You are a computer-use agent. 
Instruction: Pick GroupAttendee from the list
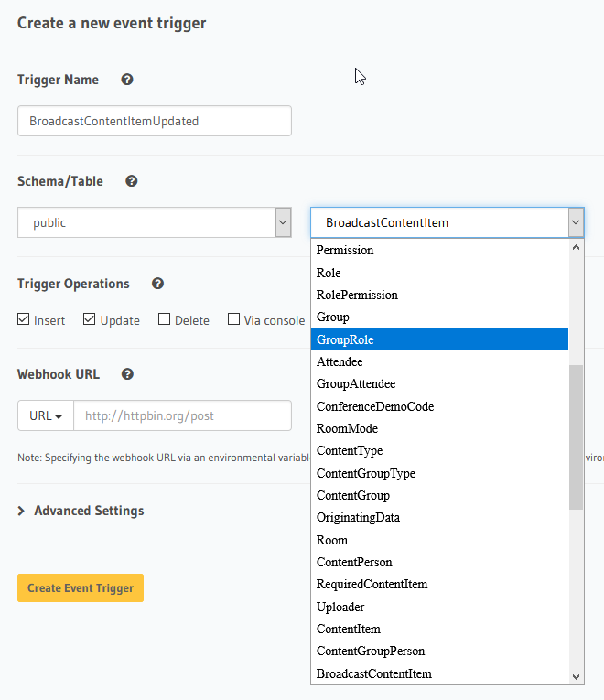tap(439, 384)
